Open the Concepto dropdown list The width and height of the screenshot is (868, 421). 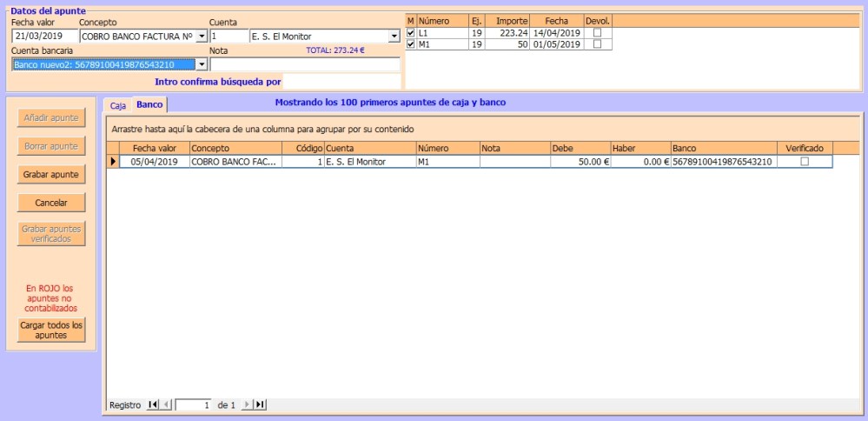202,37
